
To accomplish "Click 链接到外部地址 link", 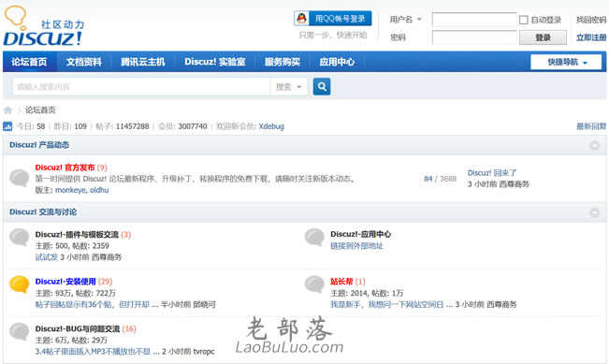I will point(356,246).
